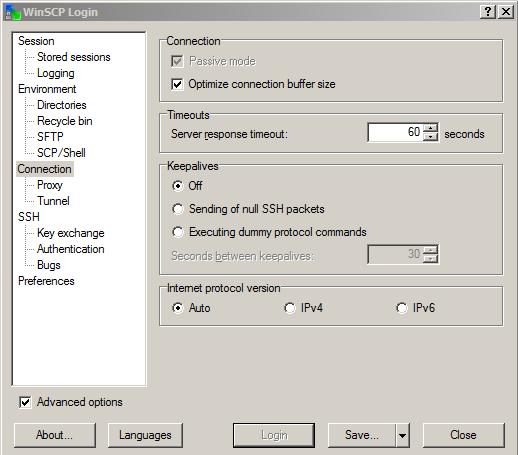Decrease server response timeout with down arrow
This screenshot has height=455, width=518.
point(431,137)
